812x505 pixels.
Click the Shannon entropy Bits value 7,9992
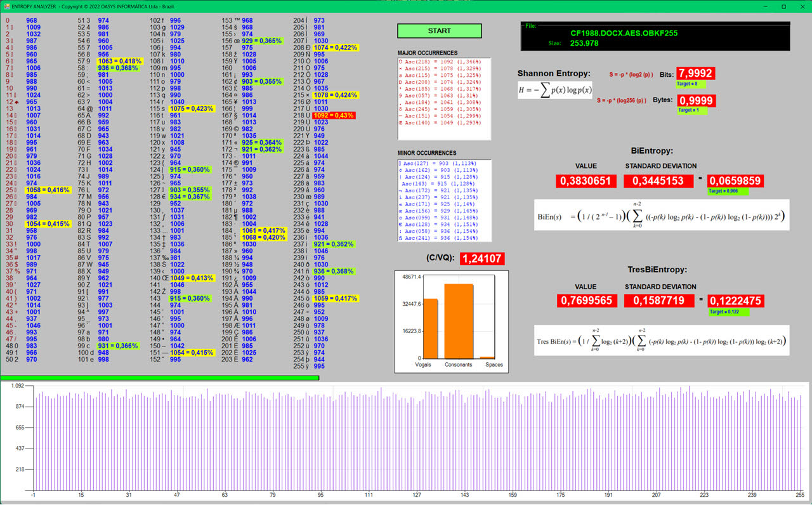pyautogui.click(x=695, y=74)
